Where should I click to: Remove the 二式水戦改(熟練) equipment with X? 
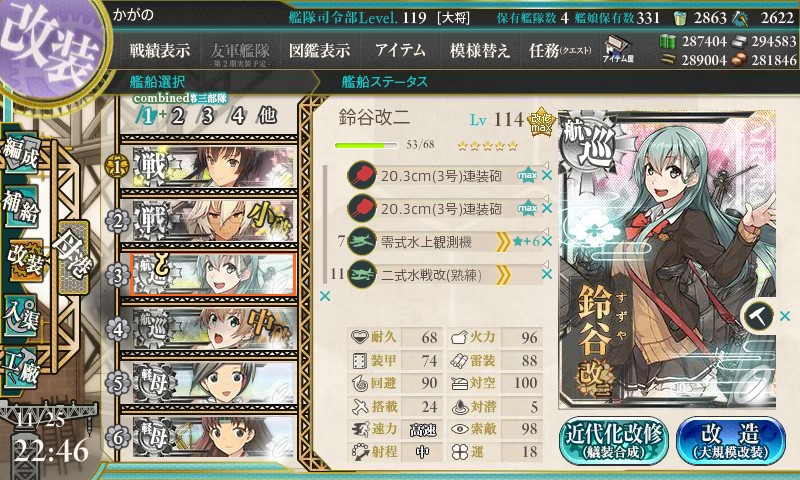tap(547, 274)
